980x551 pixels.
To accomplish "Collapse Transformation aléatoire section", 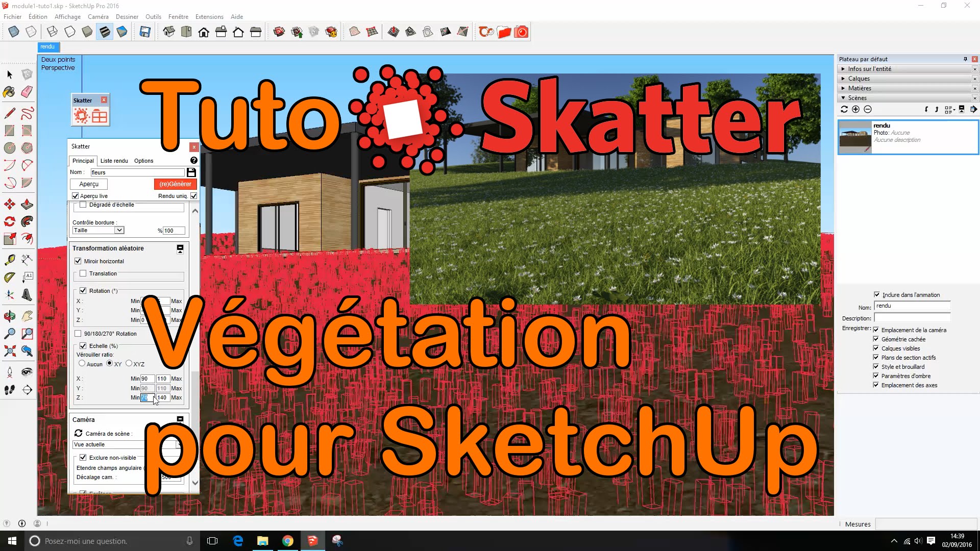I will pyautogui.click(x=180, y=249).
